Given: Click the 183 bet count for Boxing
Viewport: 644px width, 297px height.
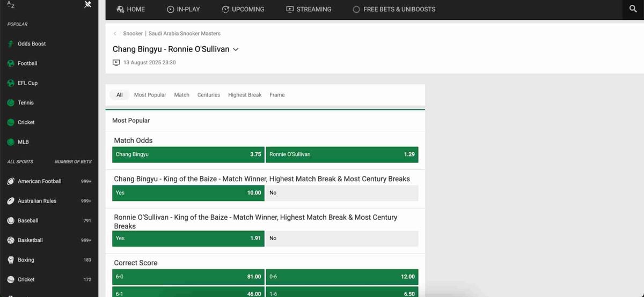Looking at the screenshot, I should (87, 260).
